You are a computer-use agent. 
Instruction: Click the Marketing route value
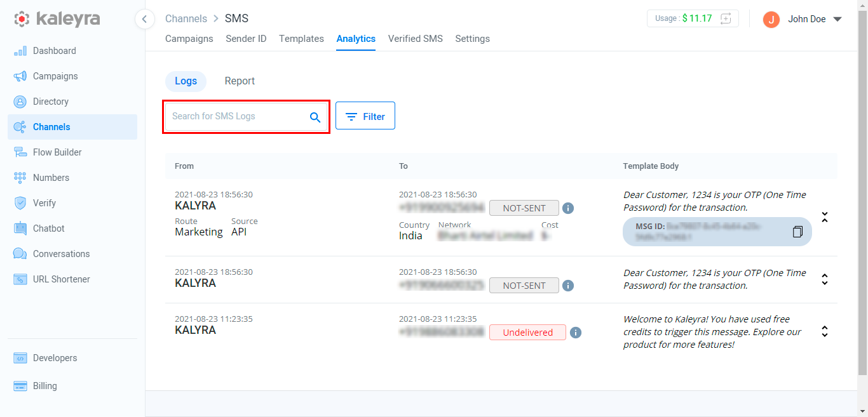(x=199, y=232)
